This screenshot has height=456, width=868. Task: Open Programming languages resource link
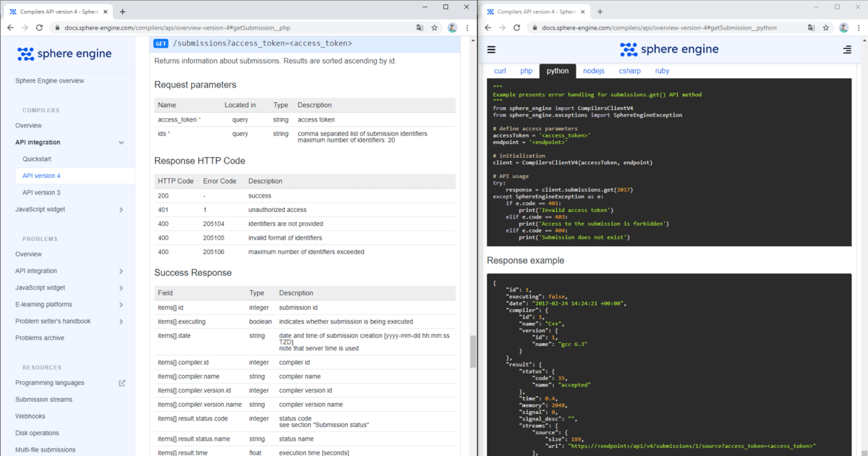pos(50,383)
